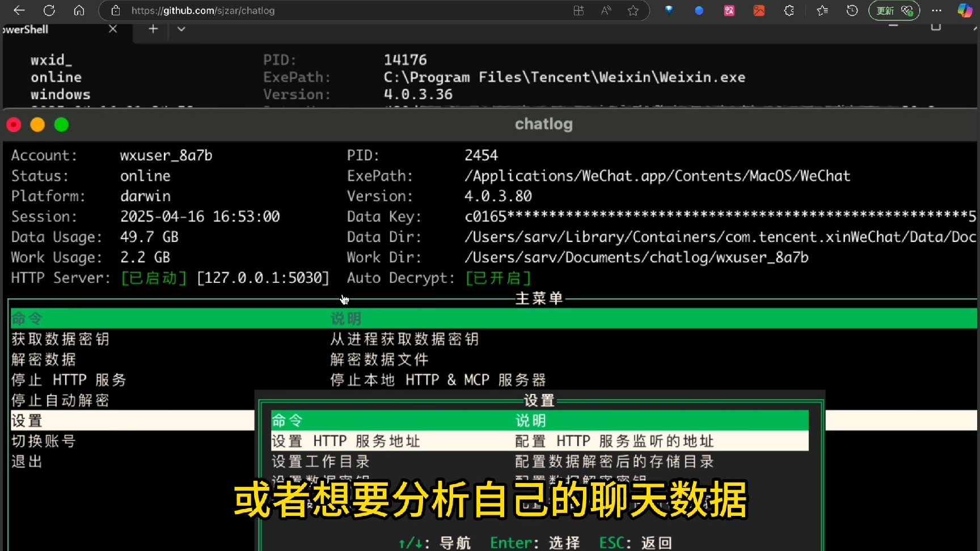
Task: Click the 命令 header in settings popup
Action: pyautogui.click(x=287, y=421)
